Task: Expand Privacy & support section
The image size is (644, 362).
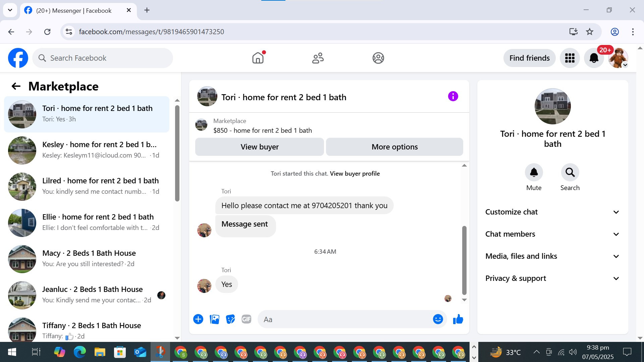Action: point(552,279)
